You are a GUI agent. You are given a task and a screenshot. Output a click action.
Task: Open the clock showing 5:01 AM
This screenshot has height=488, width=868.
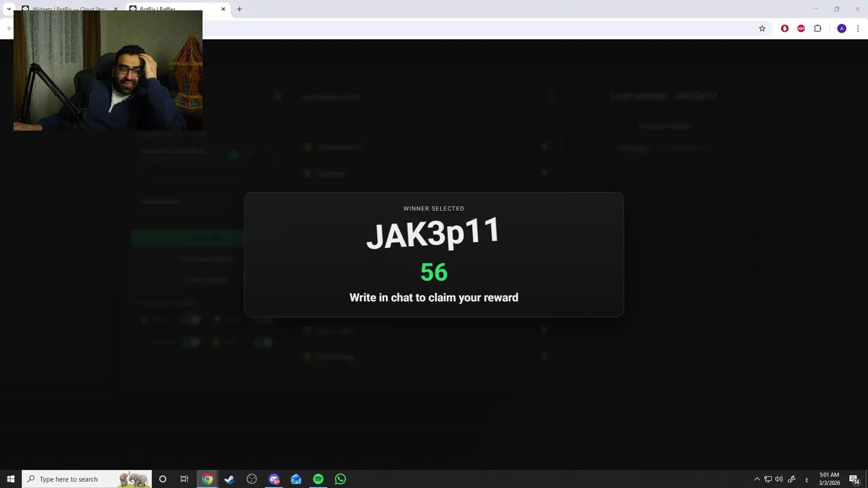pos(829,479)
